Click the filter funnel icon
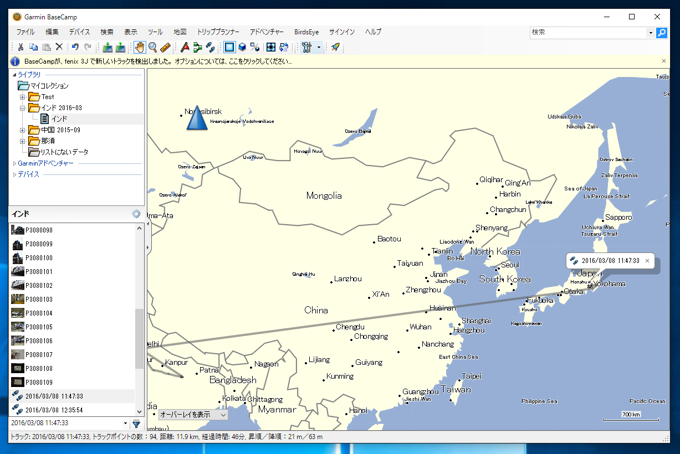Screen dimensions: 680x454 coord(136,424)
